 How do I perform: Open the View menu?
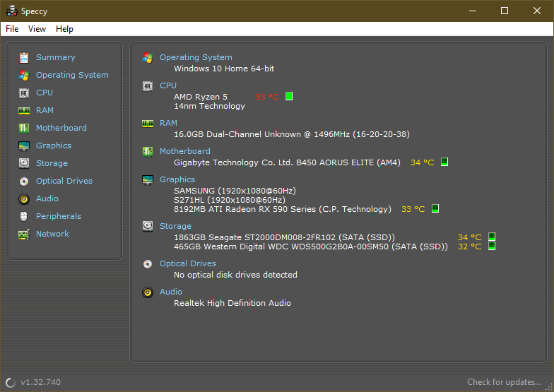coord(37,29)
